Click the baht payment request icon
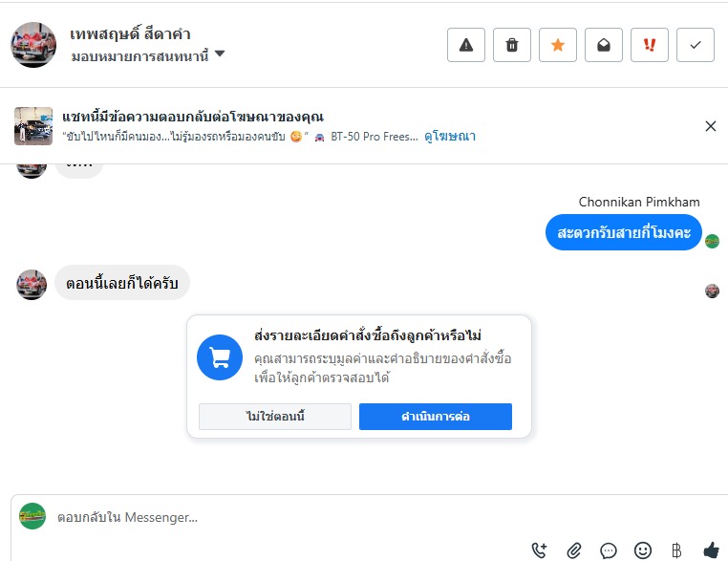The height and width of the screenshot is (561, 728). 676,550
